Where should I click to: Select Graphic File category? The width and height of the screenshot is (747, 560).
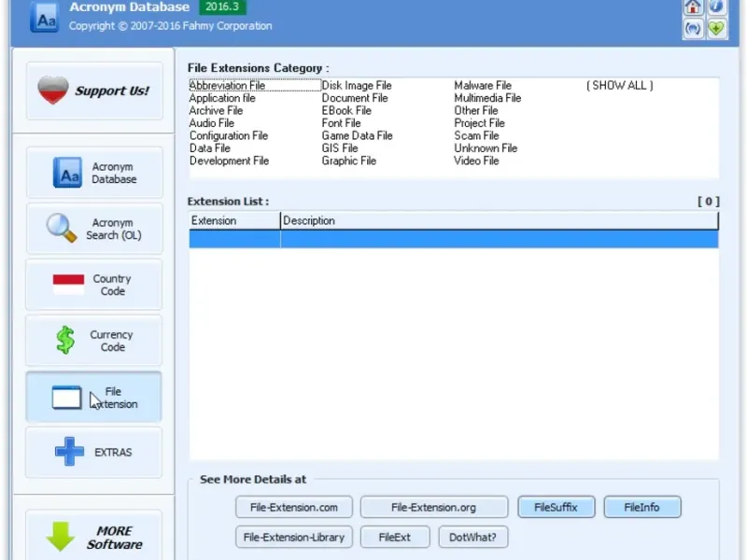[348, 161]
